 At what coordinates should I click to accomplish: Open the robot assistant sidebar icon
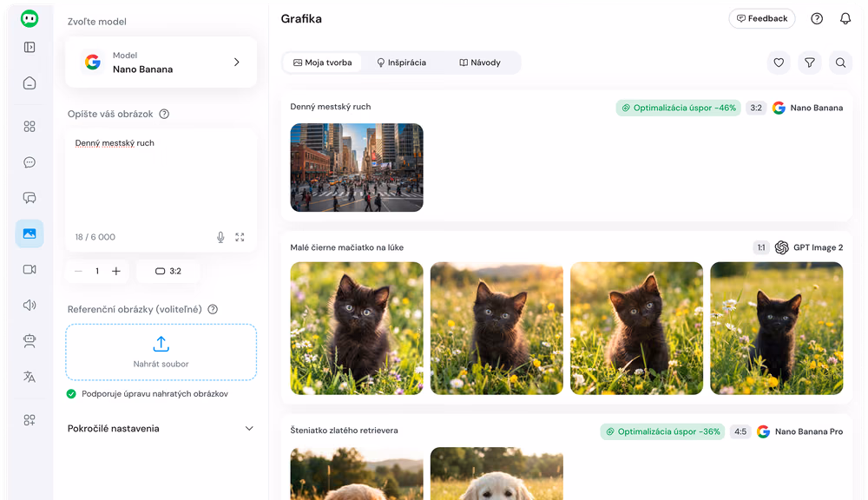(30, 341)
